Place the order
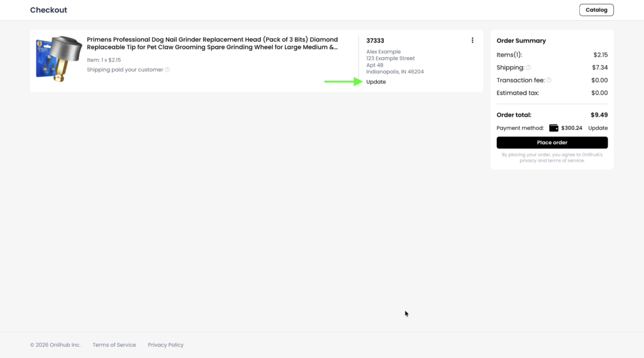 [x=552, y=143]
